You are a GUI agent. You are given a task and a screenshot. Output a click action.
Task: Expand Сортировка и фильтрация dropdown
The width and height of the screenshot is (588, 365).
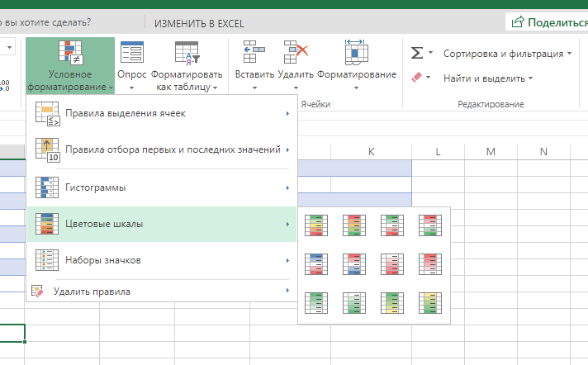pyautogui.click(x=507, y=54)
